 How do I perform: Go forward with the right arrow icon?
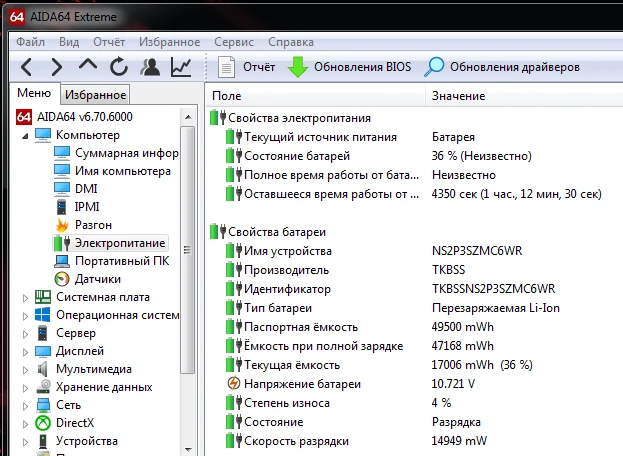point(57,67)
